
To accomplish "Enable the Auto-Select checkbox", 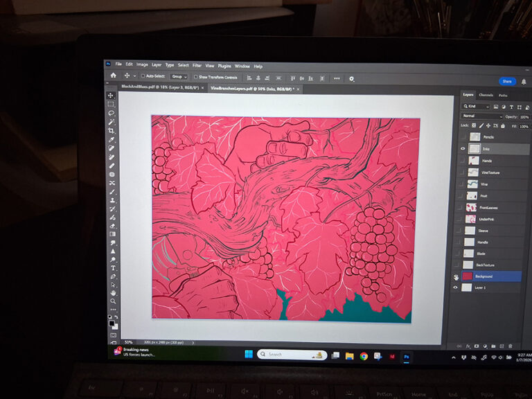I will pos(143,76).
